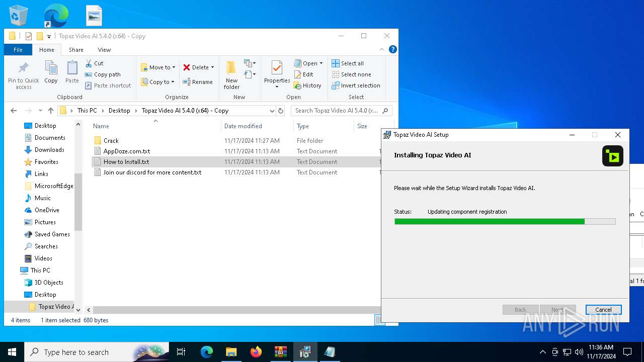Open Customize Quick Access Toolbar dropdown
Screen dimensions: 644x362
pyautogui.click(x=49, y=36)
